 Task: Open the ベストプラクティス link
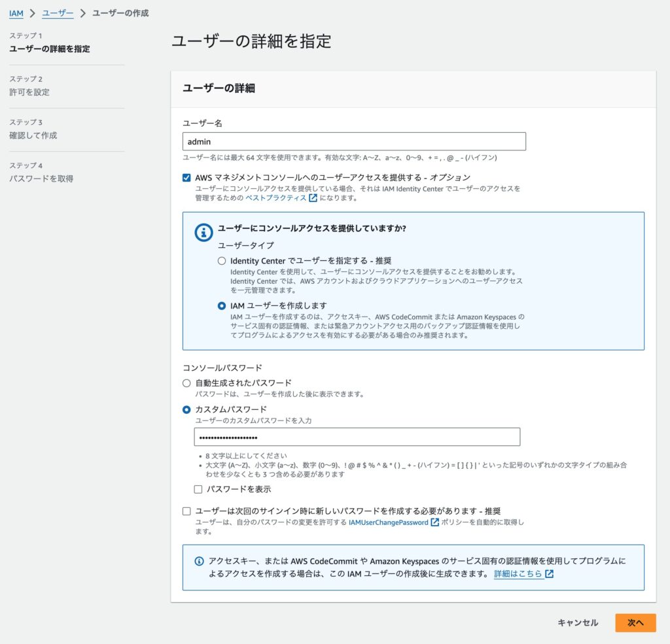pos(275,197)
